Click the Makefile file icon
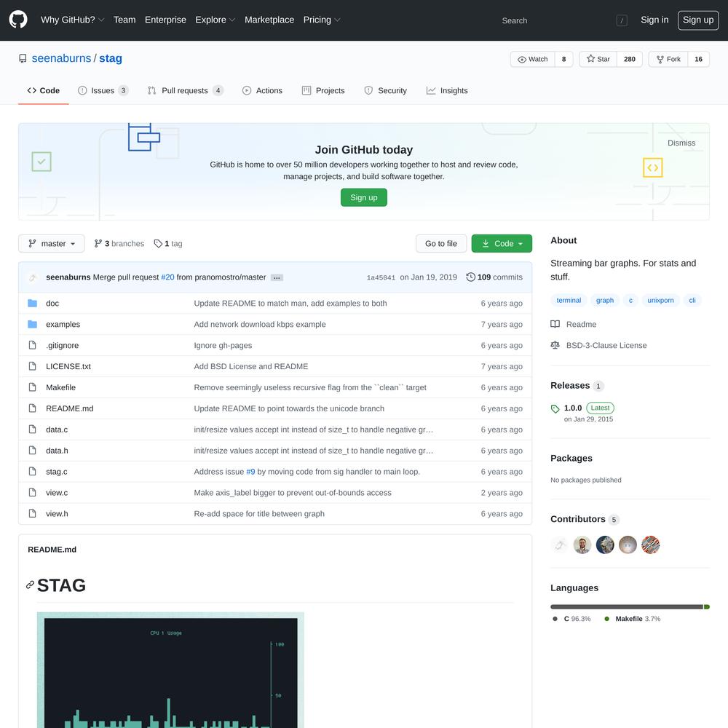Image resolution: width=728 pixels, height=728 pixels. pos(32,387)
